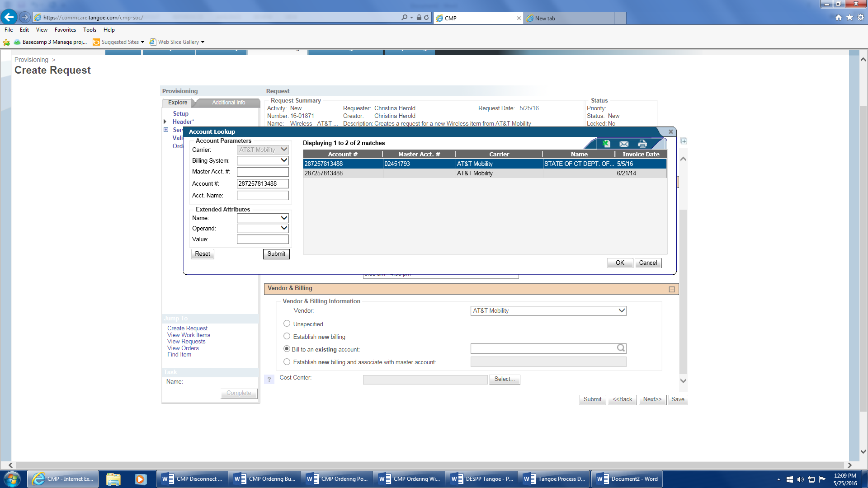
Task: Open the Favorites menu
Action: coord(65,30)
